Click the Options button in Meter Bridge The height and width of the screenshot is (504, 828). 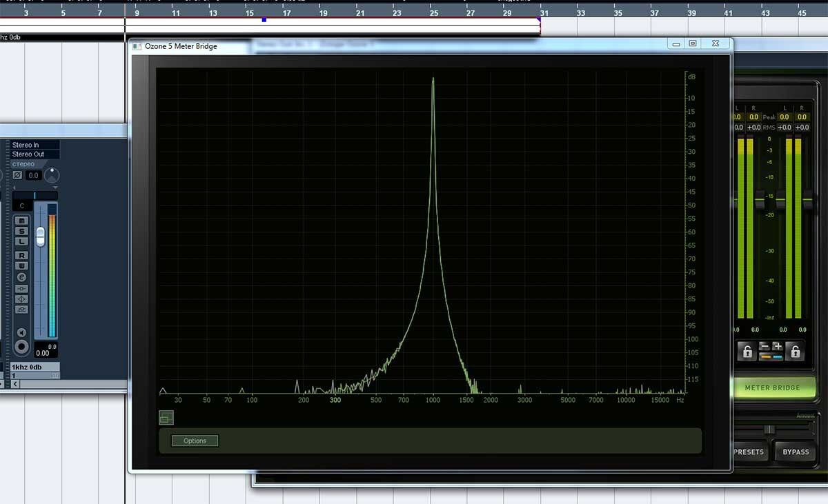tap(195, 441)
